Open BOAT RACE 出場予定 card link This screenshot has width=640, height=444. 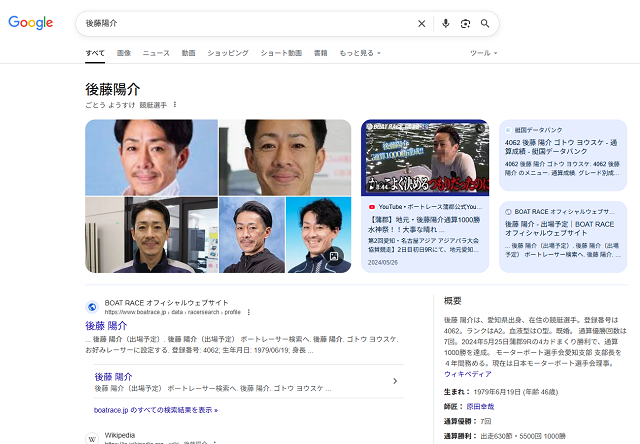[563, 237]
